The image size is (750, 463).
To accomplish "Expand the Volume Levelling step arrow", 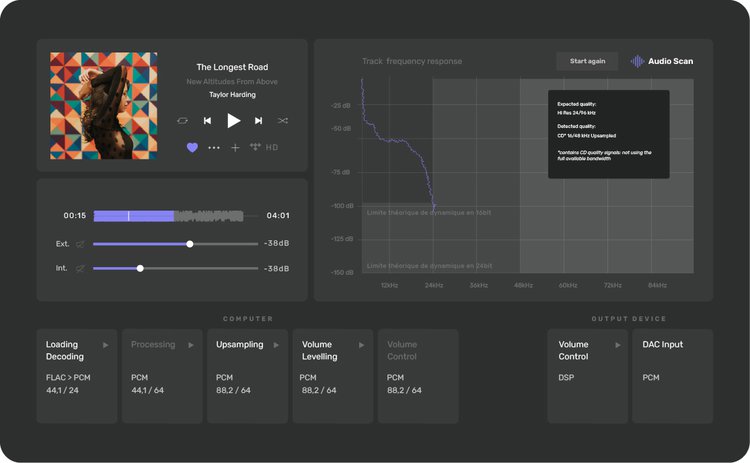I will click(x=359, y=345).
